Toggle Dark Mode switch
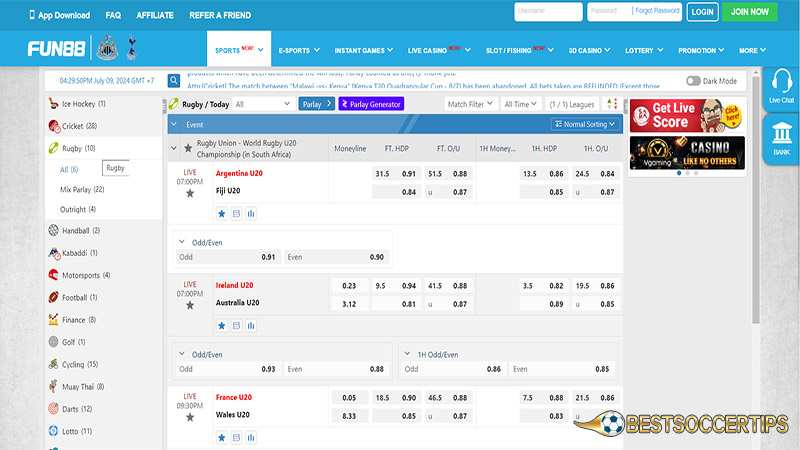This screenshot has width=800, height=450. pos(693,81)
